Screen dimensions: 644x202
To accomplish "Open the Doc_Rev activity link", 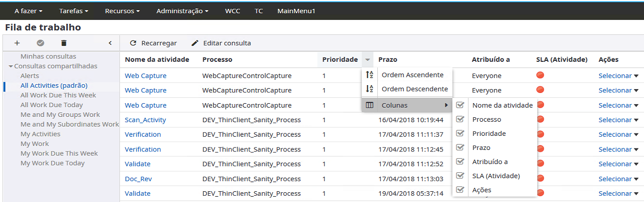I will 138,179.
